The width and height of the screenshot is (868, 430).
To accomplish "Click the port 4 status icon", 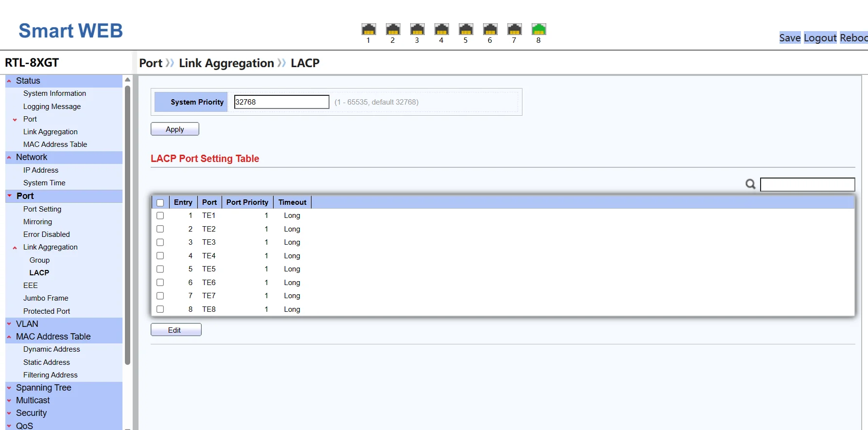I will [441, 30].
